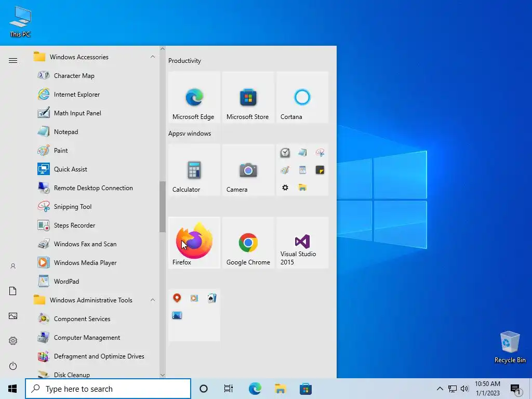Click the Productivity group heading
The image size is (532, 399).
(184, 61)
